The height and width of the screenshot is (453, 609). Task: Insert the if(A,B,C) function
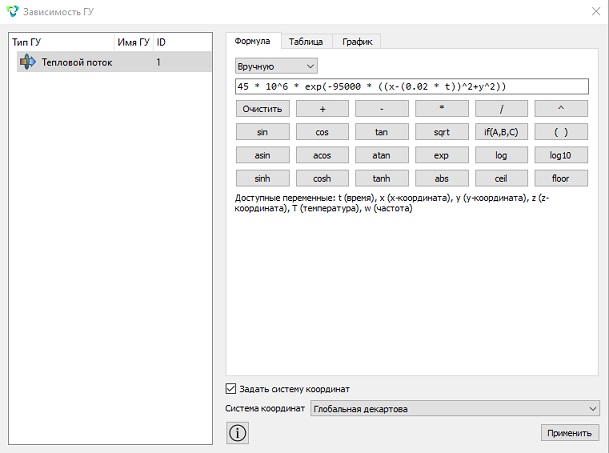pyautogui.click(x=501, y=132)
